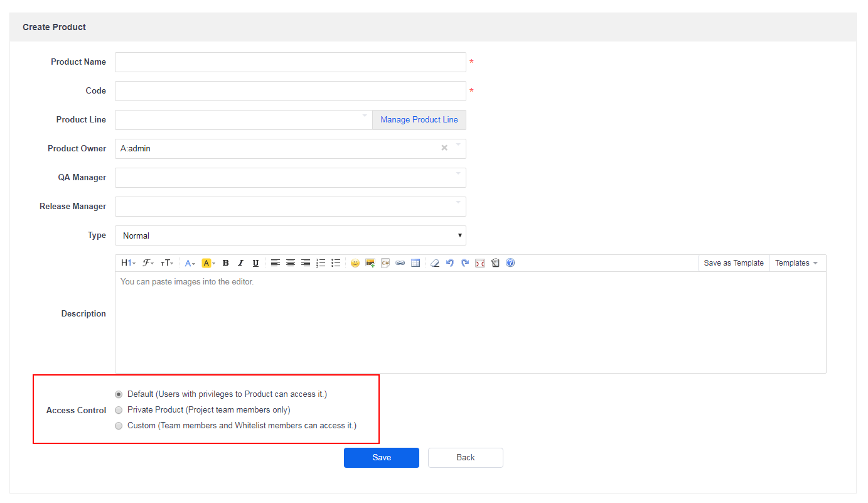
Task: Open the emoticon smiley picker
Action: (355, 263)
